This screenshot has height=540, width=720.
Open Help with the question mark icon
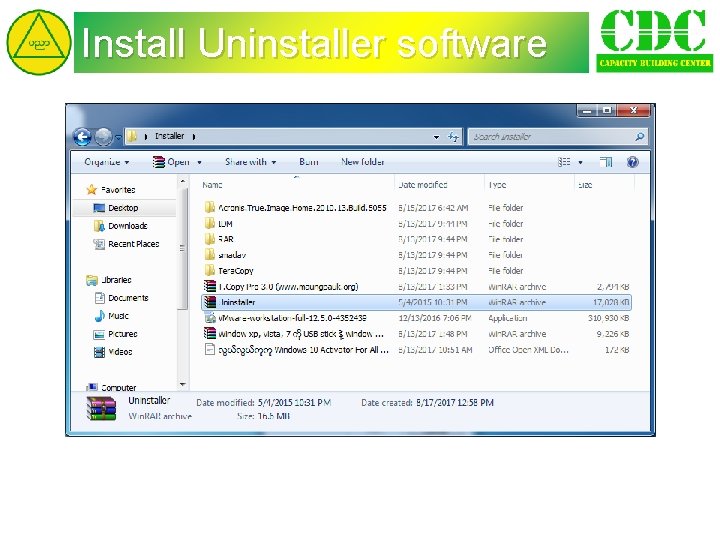pos(632,162)
